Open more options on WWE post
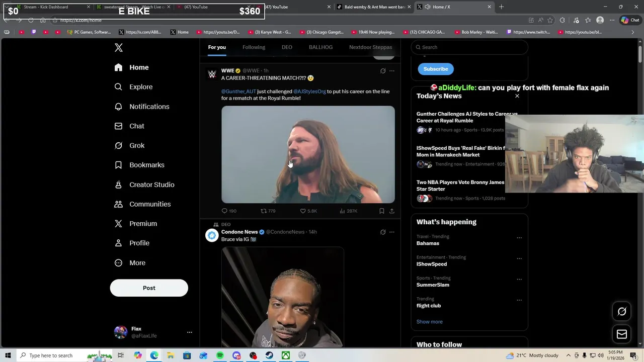 tap(392, 71)
